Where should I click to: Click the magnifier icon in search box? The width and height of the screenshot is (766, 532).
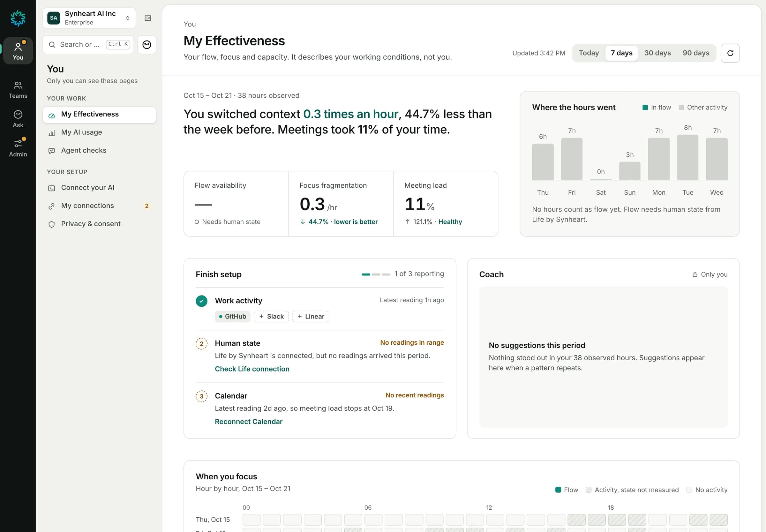point(52,44)
